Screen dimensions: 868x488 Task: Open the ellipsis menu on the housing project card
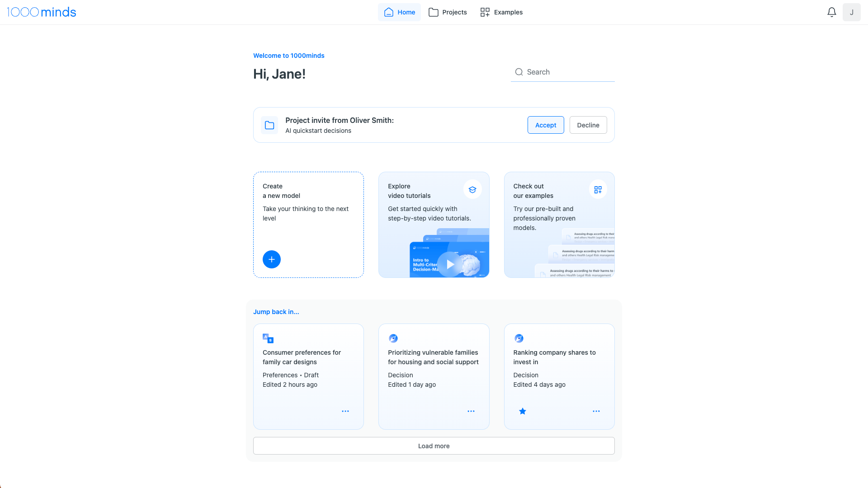click(471, 411)
